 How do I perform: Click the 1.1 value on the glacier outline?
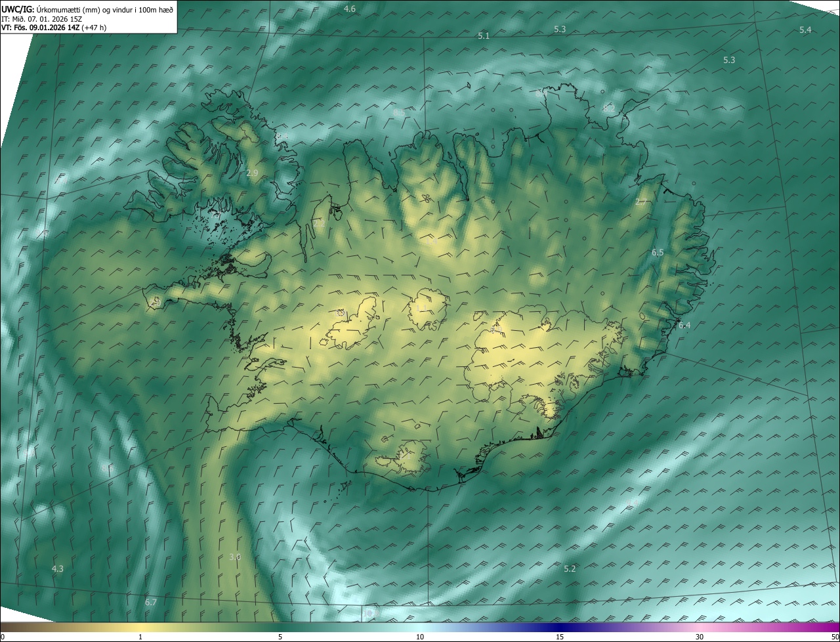(x=421, y=308)
